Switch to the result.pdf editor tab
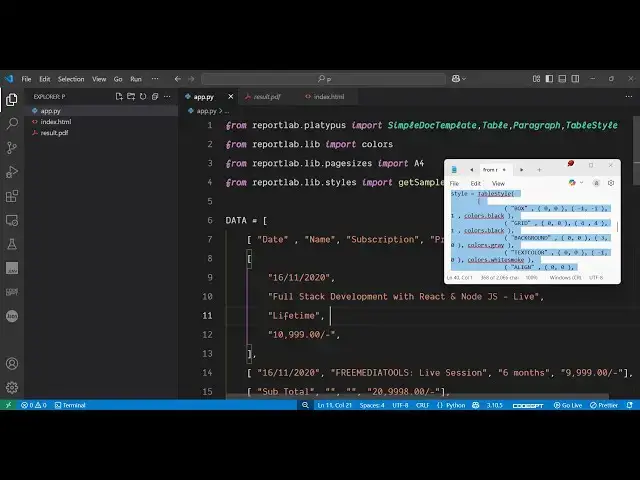The height and width of the screenshot is (480, 640). 267,97
